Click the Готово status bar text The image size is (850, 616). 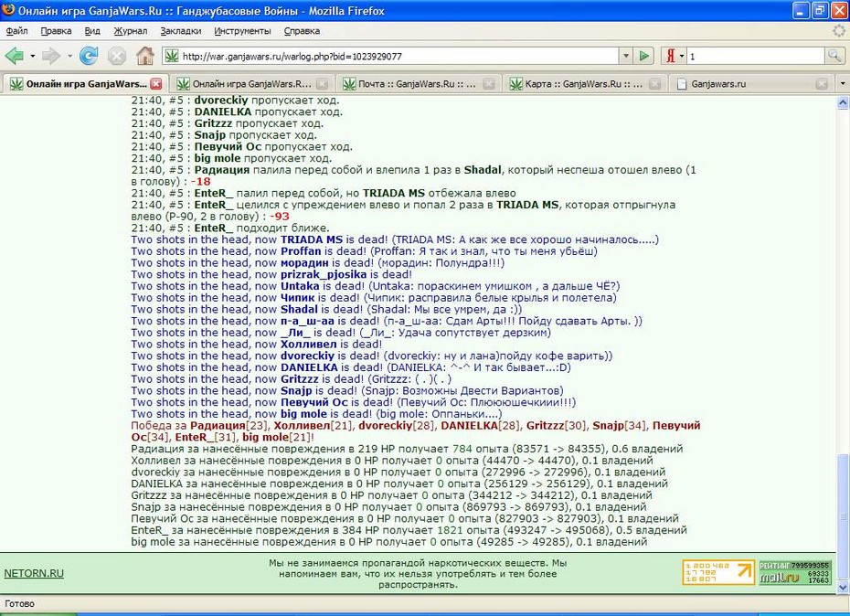(19, 603)
